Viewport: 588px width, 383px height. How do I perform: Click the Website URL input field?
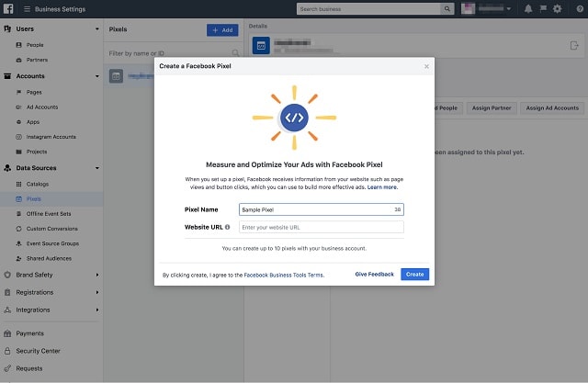coord(322,227)
